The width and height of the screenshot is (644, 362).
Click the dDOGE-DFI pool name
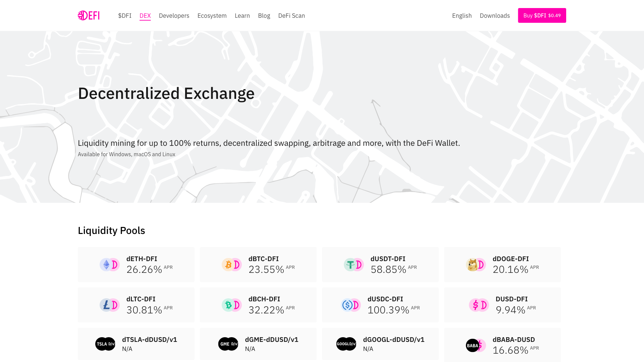click(511, 259)
